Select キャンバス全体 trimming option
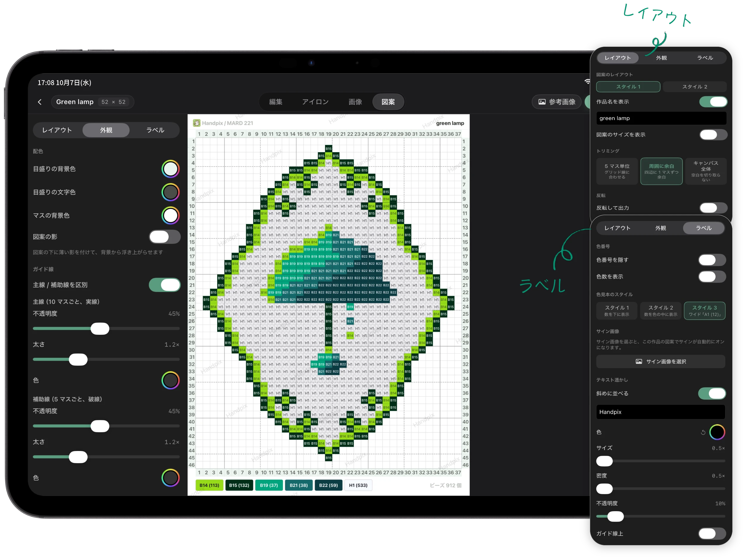 coord(705,171)
